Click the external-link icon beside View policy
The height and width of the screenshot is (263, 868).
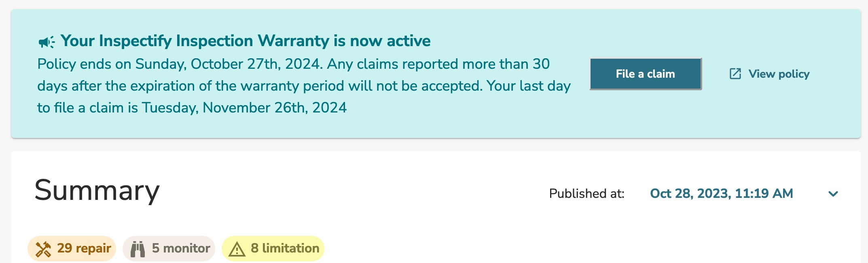coord(735,74)
